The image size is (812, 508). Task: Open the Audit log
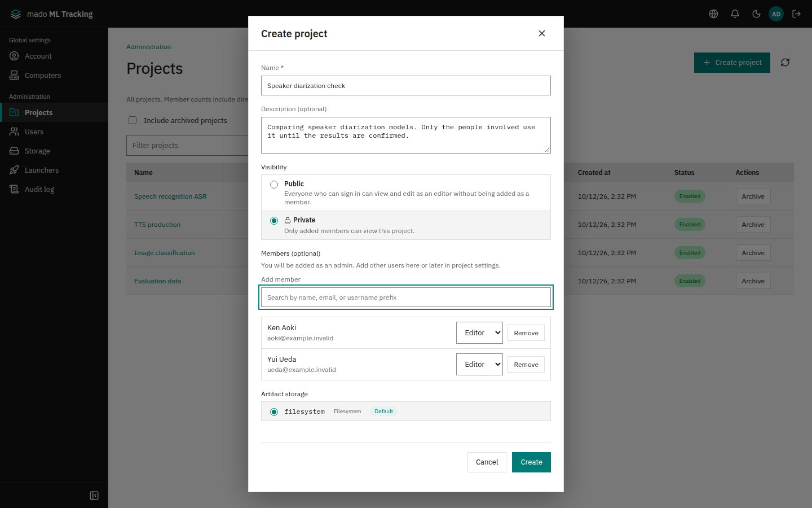click(x=54, y=189)
